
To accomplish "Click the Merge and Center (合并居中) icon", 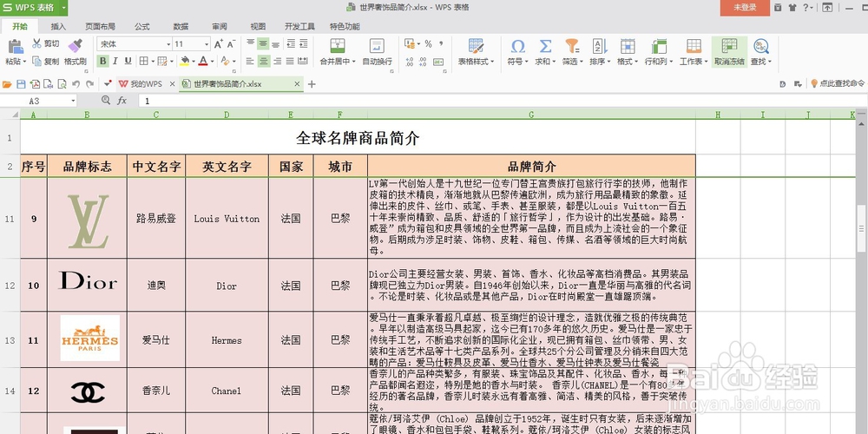I will pos(338,46).
